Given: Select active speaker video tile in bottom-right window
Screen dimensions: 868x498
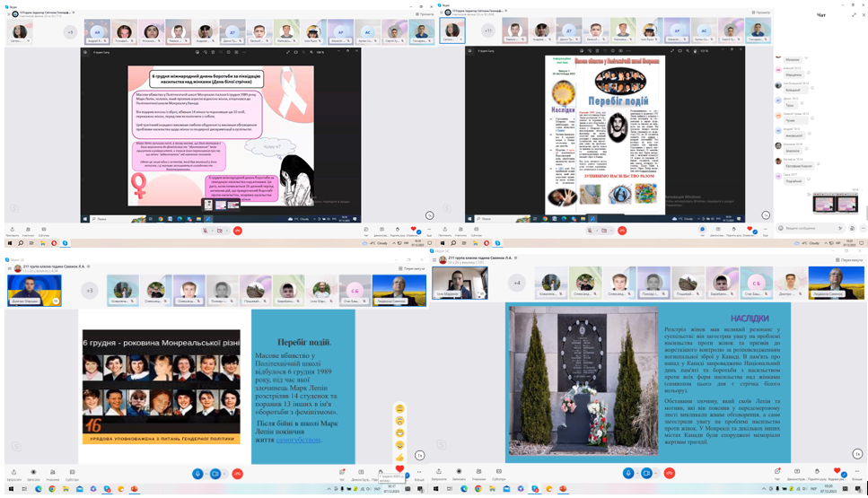Looking at the screenshot, I should [x=460, y=283].
